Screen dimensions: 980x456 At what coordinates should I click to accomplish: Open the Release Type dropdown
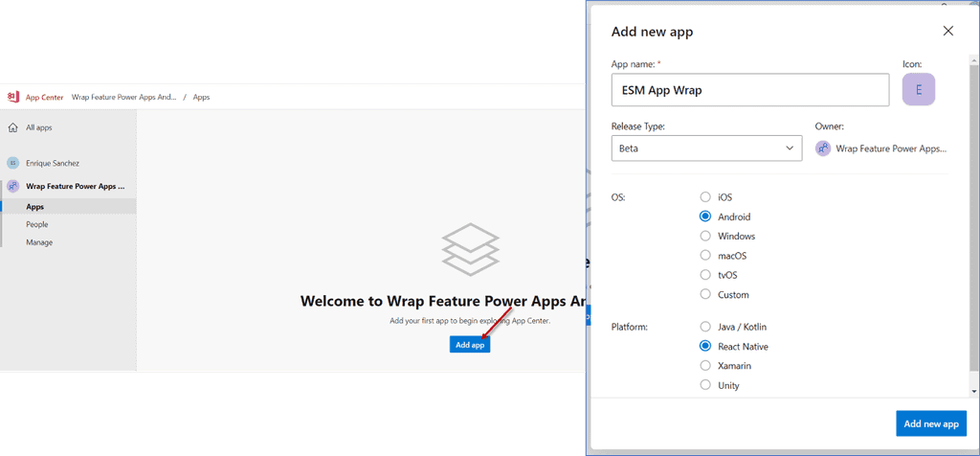click(706, 148)
